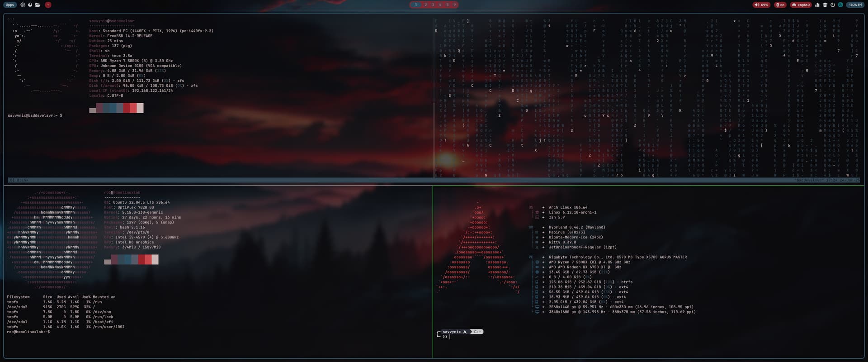The height and width of the screenshot is (362, 868).
Task: Switch to workspace 3
Action: click(433, 5)
